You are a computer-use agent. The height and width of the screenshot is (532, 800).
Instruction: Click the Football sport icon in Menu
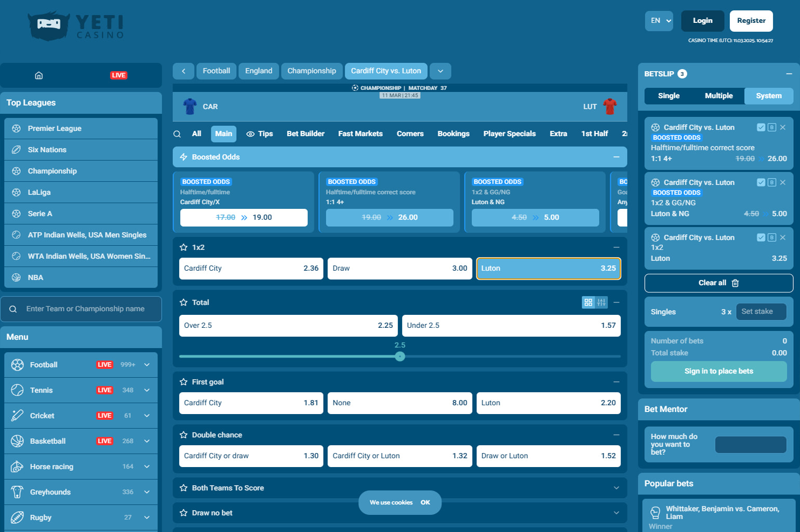[x=17, y=365]
